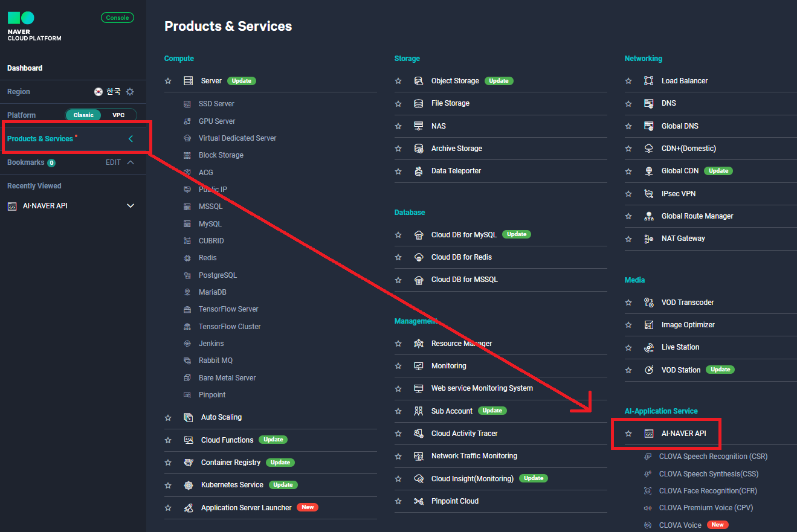Click the File Storage icon

tap(418, 103)
